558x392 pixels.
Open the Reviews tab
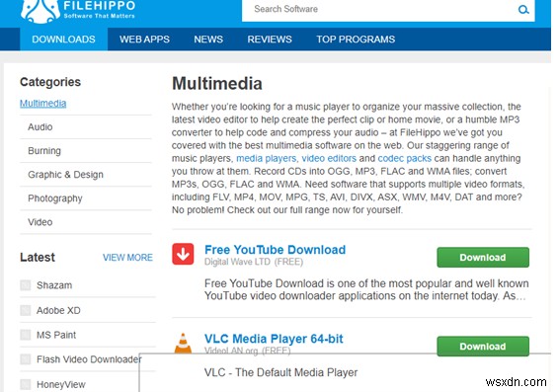click(x=270, y=39)
